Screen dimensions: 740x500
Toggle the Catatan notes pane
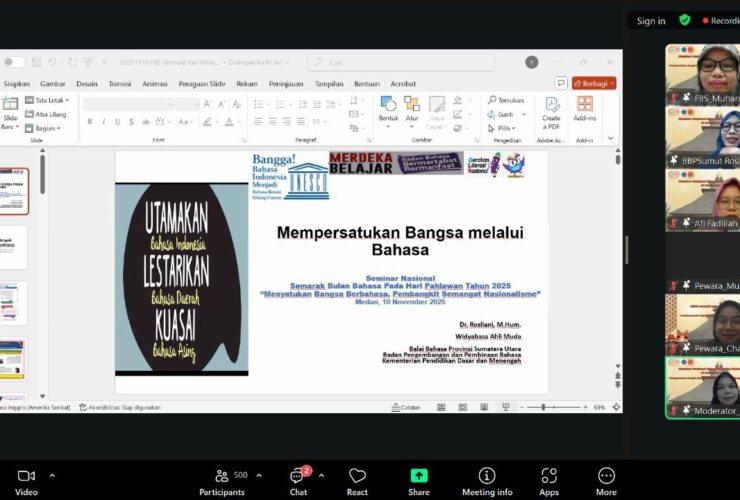pos(404,407)
